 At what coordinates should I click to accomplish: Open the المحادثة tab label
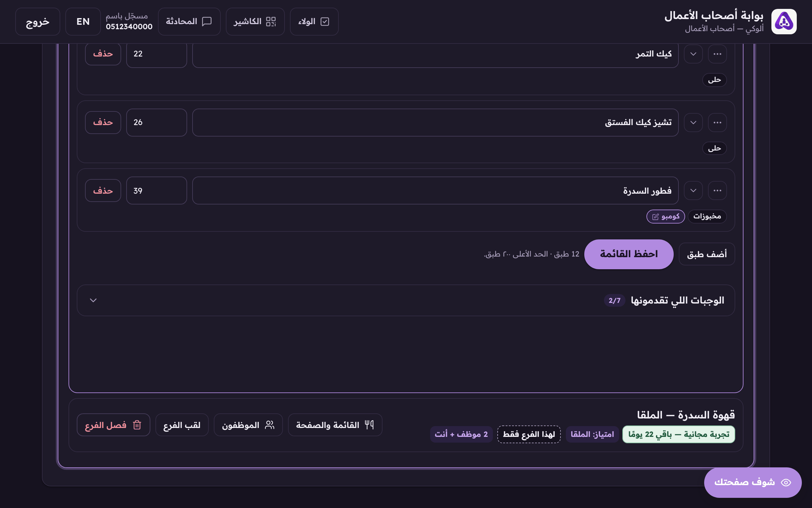pos(181,22)
